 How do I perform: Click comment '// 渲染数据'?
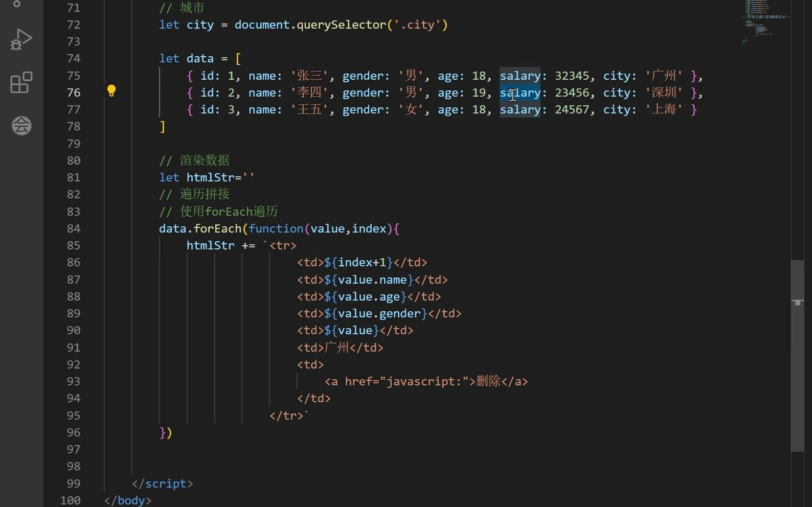tap(194, 160)
